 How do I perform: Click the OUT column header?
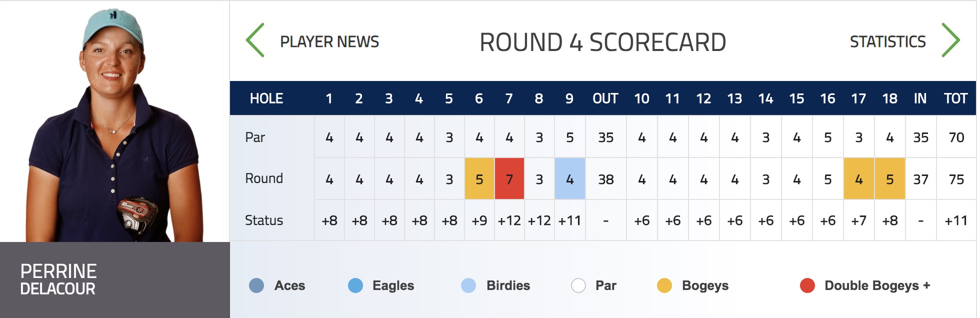(x=605, y=98)
